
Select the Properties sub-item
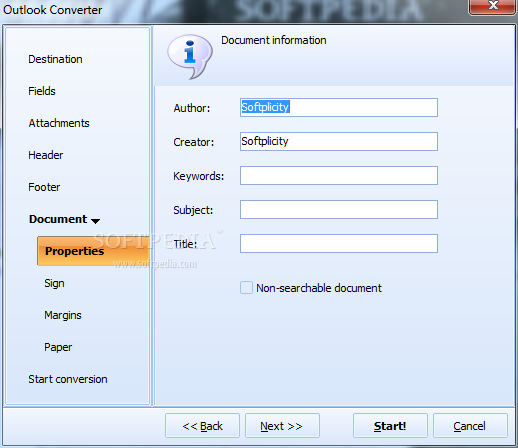pyautogui.click(x=93, y=251)
